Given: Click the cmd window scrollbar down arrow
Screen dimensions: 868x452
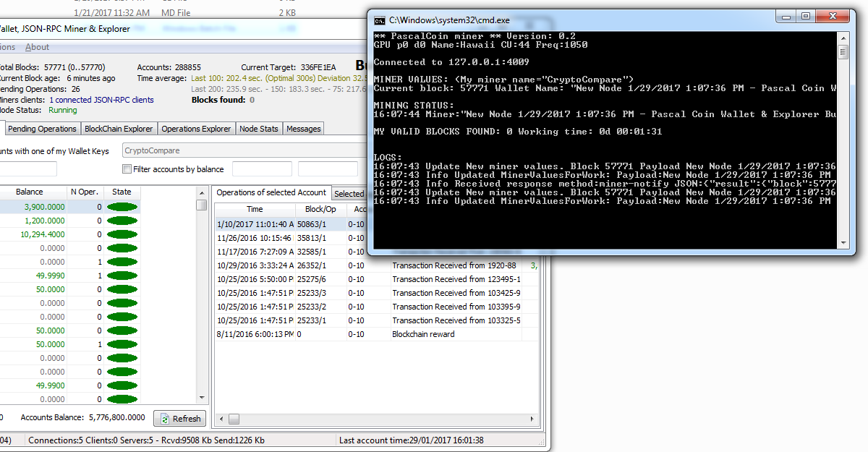Looking at the screenshot, I should click(x=843, y=244).
